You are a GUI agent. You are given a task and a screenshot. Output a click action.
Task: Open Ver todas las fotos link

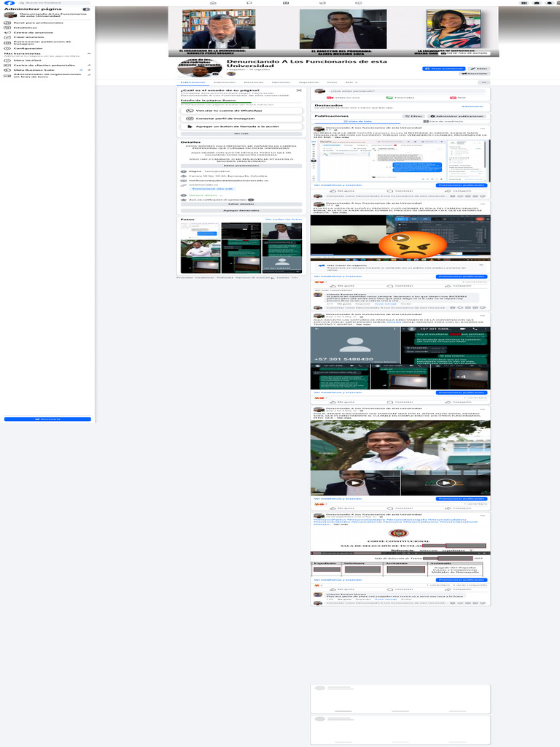point(284,220)
